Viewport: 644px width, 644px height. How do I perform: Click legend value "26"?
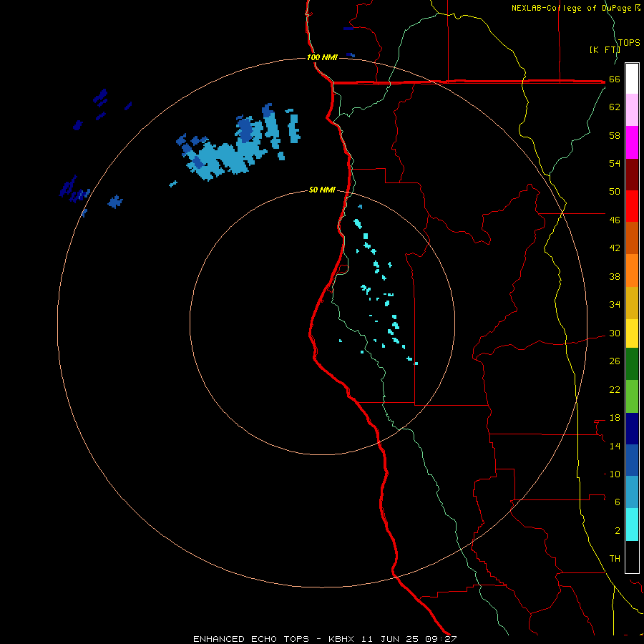tap(615, 361)
